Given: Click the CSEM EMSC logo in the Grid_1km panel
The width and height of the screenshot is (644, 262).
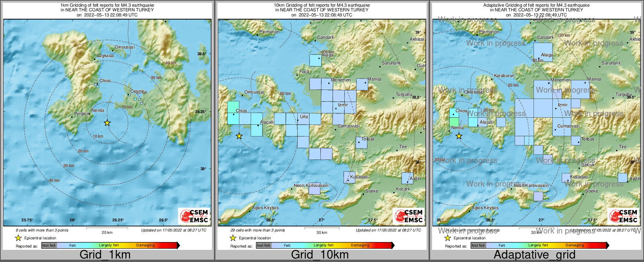Looking at the screenshot, I should point(194,216).
